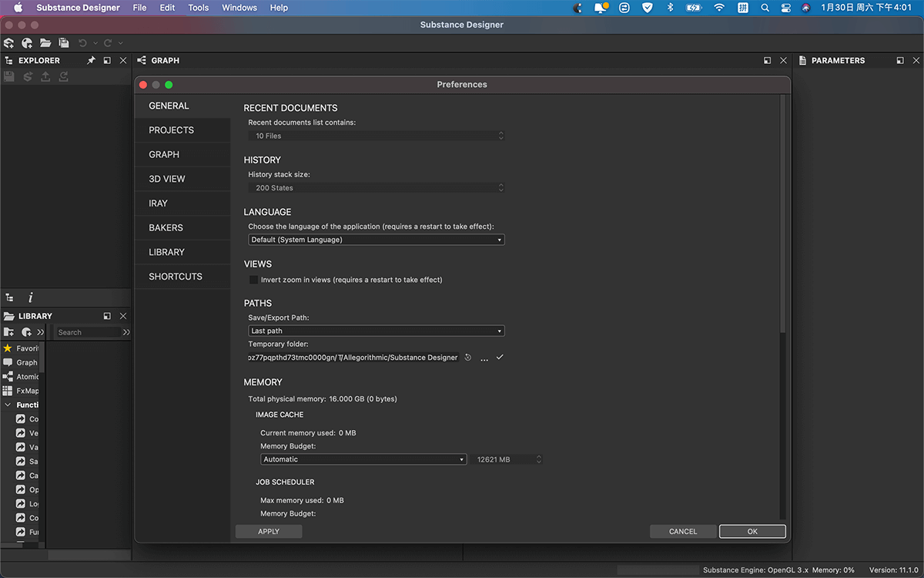Image resolution: width=924 pixels, height=578 pixels.
Task: Expand chevrons right of Library search
Action: (126, 332)
